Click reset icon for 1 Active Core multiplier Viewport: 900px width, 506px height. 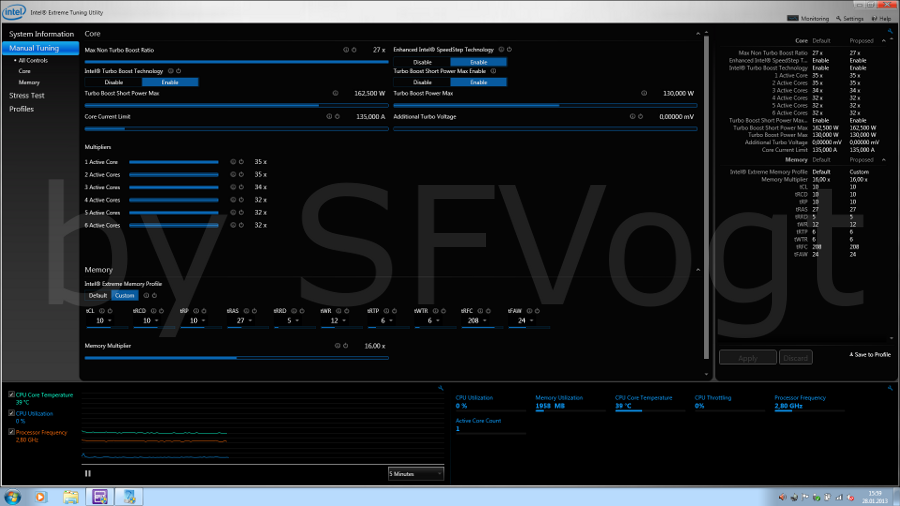[240, 161]
